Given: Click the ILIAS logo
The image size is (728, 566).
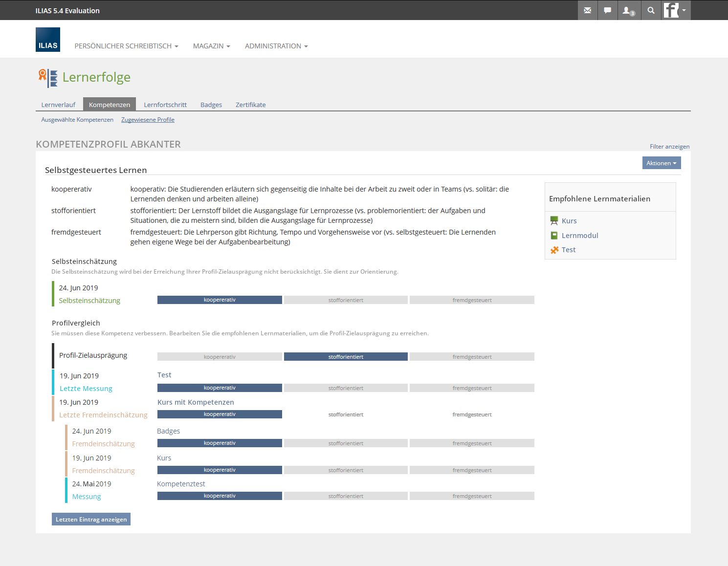Looking at the screenshot, I should pos(48,40).
